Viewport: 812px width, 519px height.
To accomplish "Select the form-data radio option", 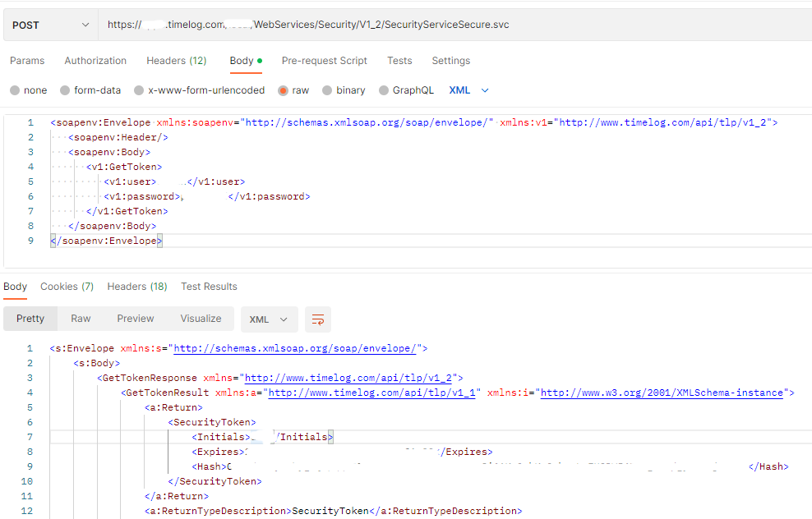I will pos(64,90).
